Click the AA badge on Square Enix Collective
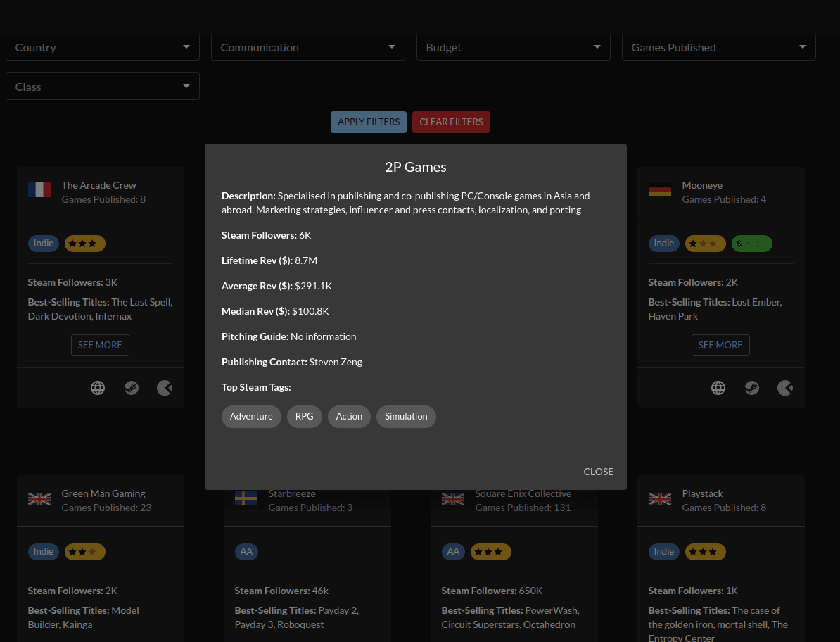Image resolution: width=840 pixels, height=642 pixels. point(453,551)
